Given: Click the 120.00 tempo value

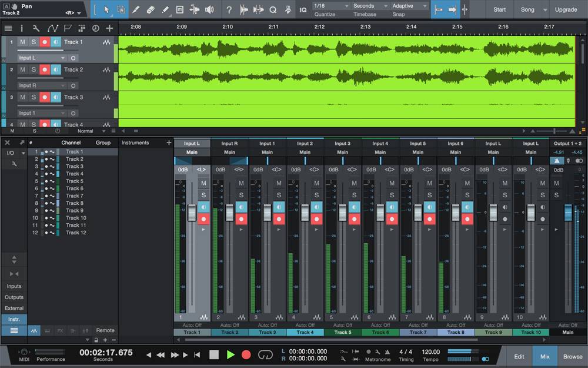Looking at the screenshot, I should 430,352.
